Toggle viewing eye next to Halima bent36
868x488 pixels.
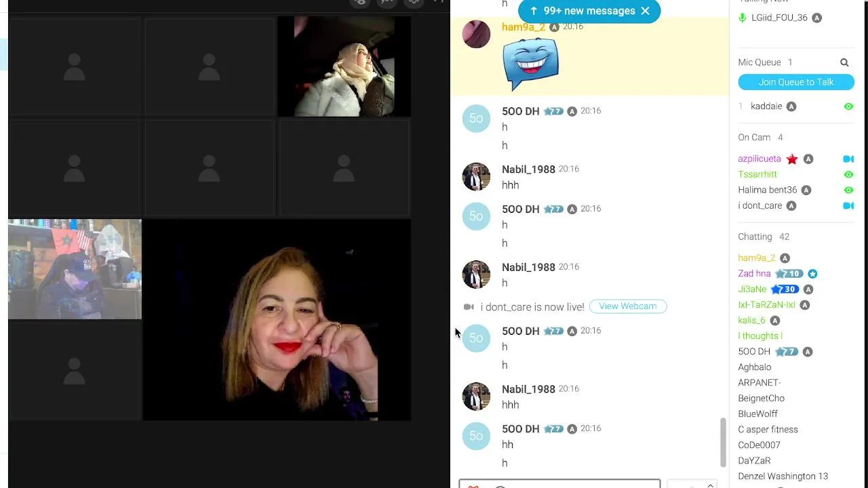click(848, 190)
